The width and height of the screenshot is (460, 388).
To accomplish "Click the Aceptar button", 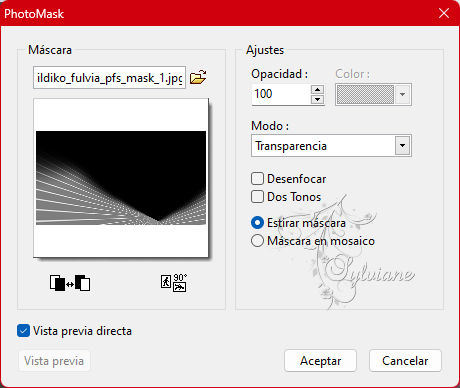I will point(320,361).
